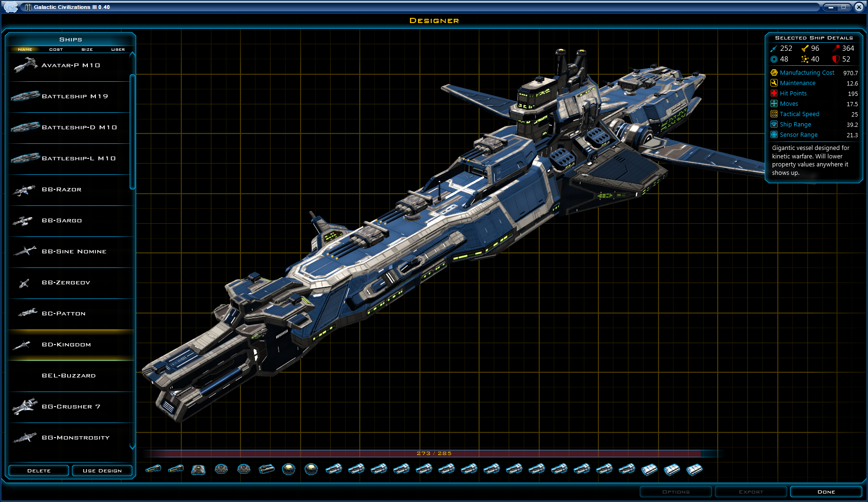Click the Manufacturing Cost label
Viewport: 868px width, 502px height.
(x=807, y=73)
